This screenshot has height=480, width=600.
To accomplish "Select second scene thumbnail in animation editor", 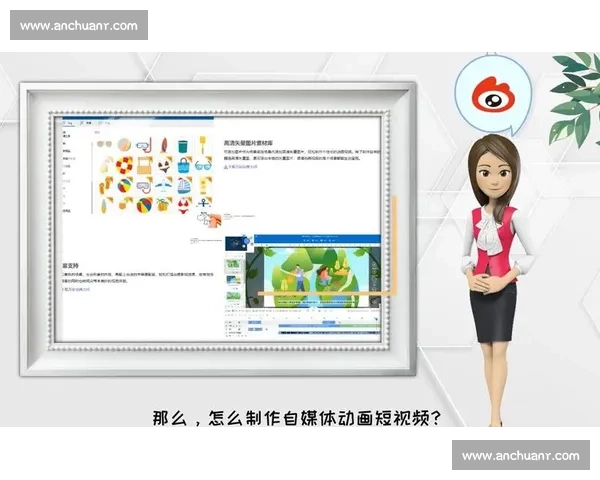I will (x=234, y=280).
